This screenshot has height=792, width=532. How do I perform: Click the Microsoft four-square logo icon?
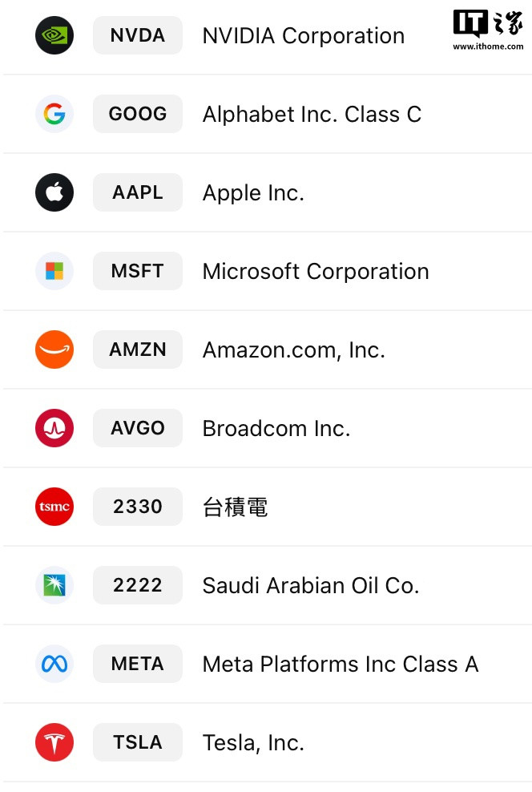click(x=54, y=271)
